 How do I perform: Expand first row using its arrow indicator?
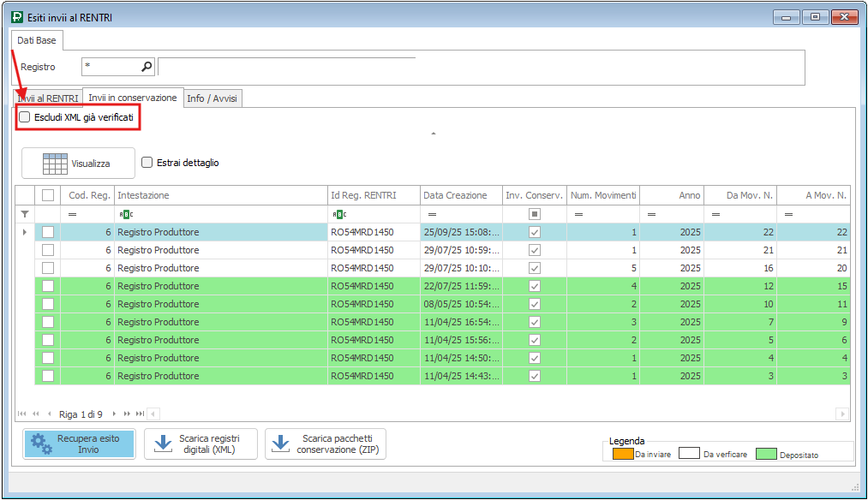pos(24,232)
